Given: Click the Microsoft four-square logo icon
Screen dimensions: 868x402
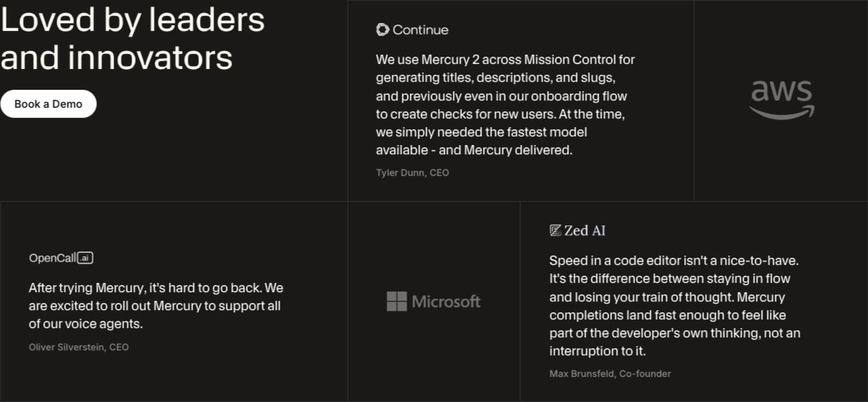Looking at the screenshot, I should (x=397, y=301).
